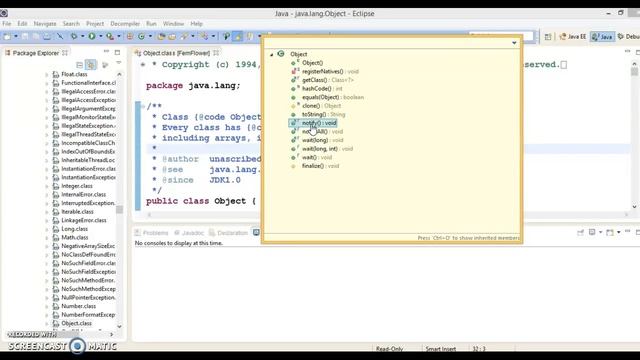640x360 pixels.
Task: Open the Debug dropdown arrow
Action: (82, 36)
